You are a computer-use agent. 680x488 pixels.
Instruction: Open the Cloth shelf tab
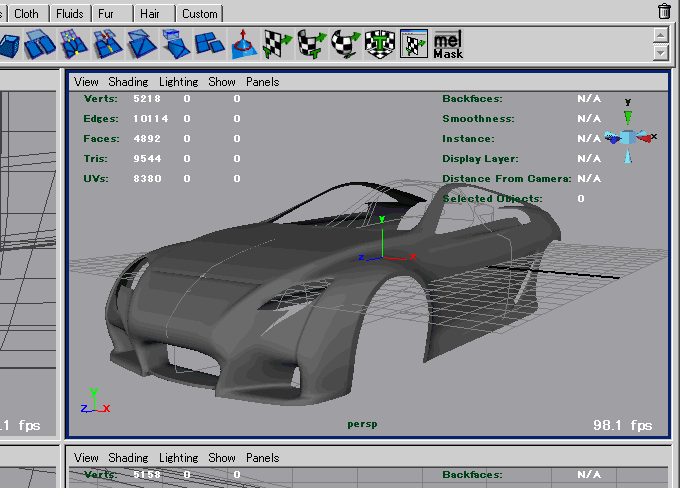click(27, 14)
